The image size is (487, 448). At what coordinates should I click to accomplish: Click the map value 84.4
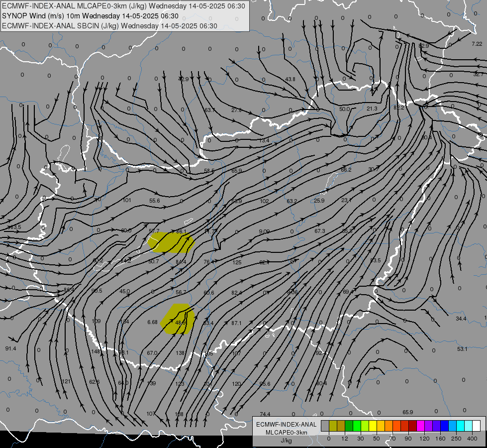pyautogui.click(x=181, y=262)
